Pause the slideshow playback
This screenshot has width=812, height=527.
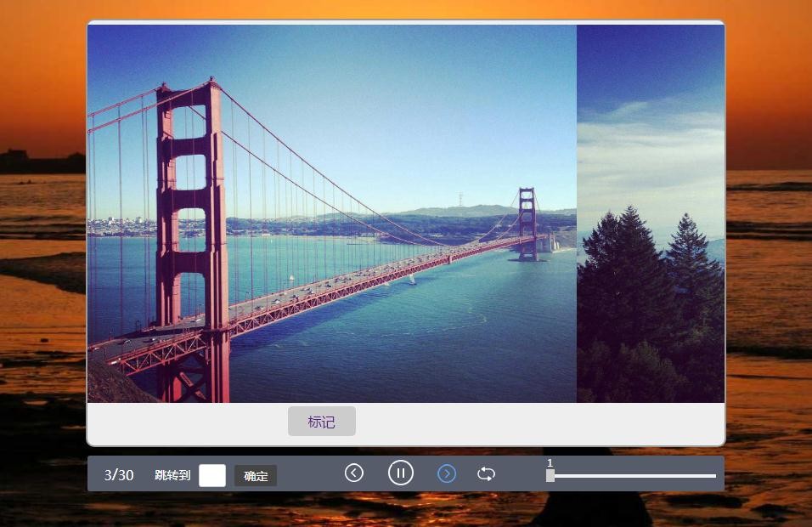[401, 473]
